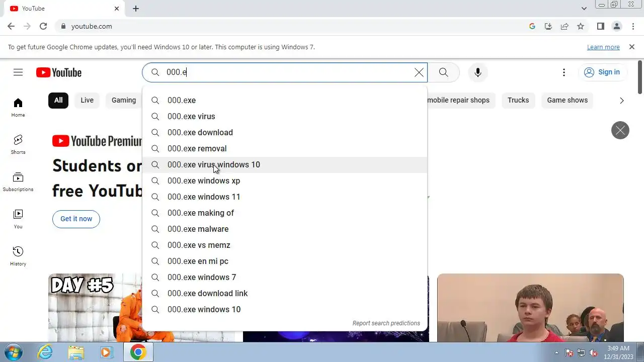
Task: Choose suggestion 000.exe making of
Action: pos(285,213)
